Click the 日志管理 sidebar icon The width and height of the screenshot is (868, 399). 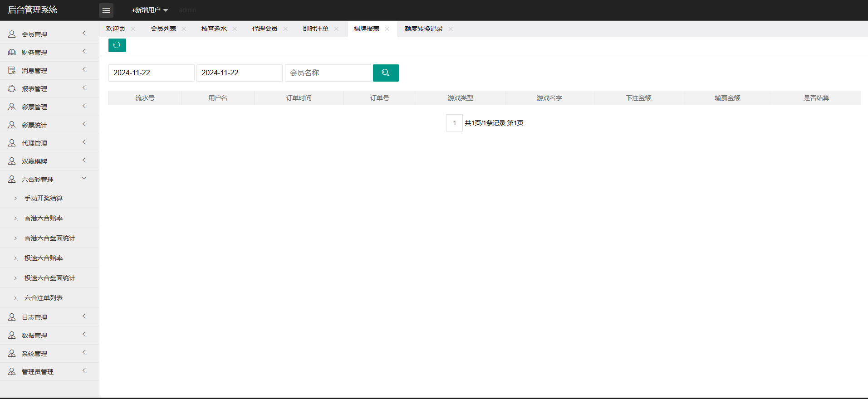tap(12, 317)
